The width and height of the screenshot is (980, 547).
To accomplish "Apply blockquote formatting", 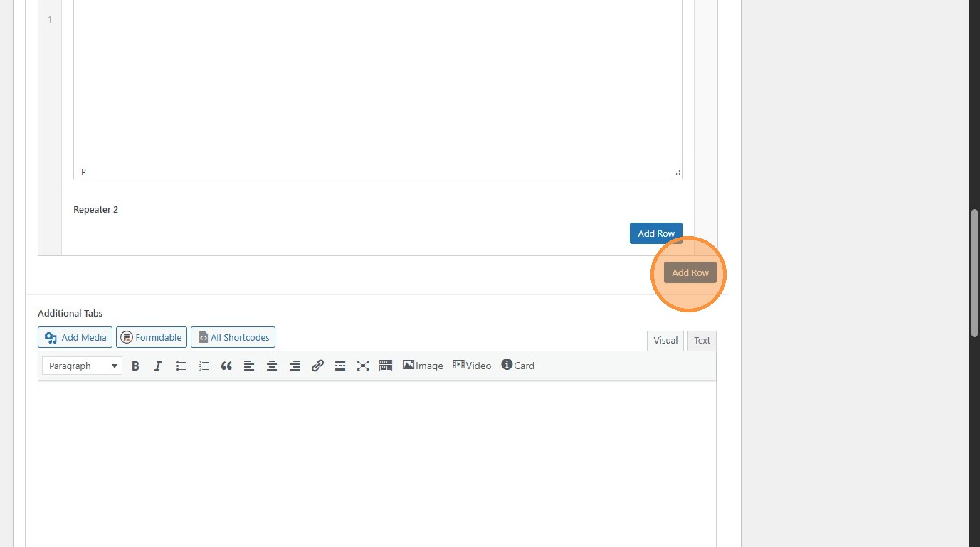I will click(x=226, y=366).
